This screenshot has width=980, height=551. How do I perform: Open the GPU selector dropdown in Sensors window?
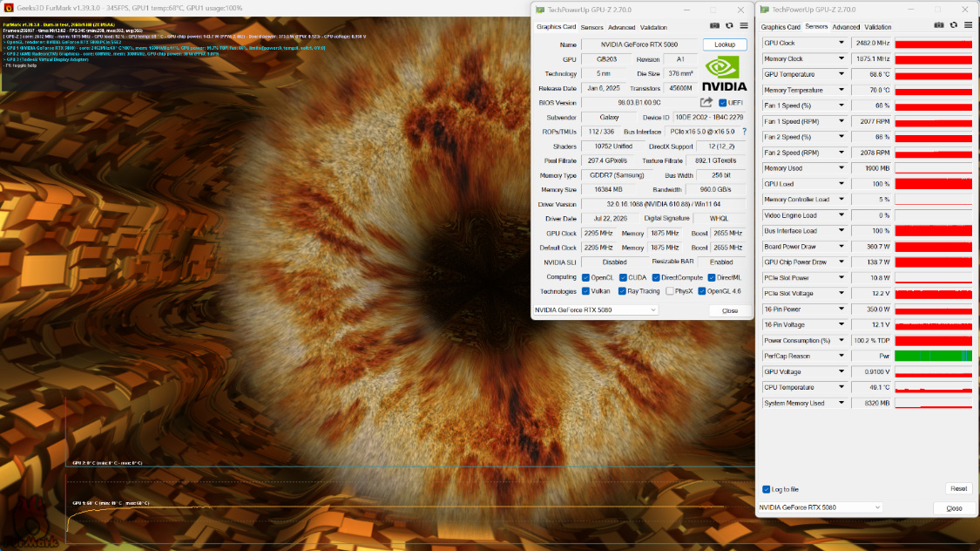[x=820, y=507]
